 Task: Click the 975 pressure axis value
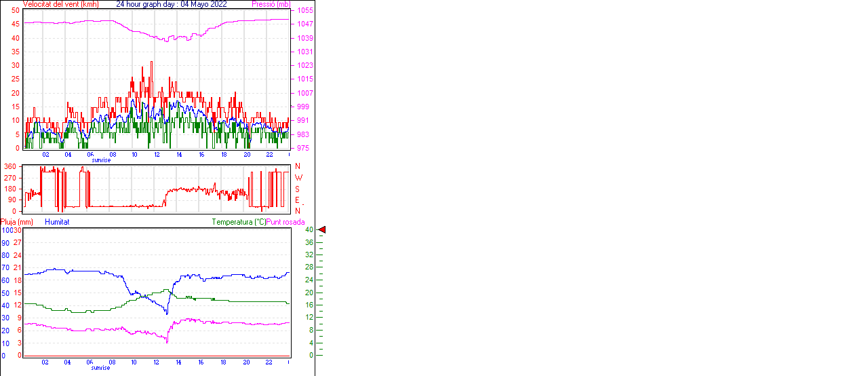click(302, 148)
